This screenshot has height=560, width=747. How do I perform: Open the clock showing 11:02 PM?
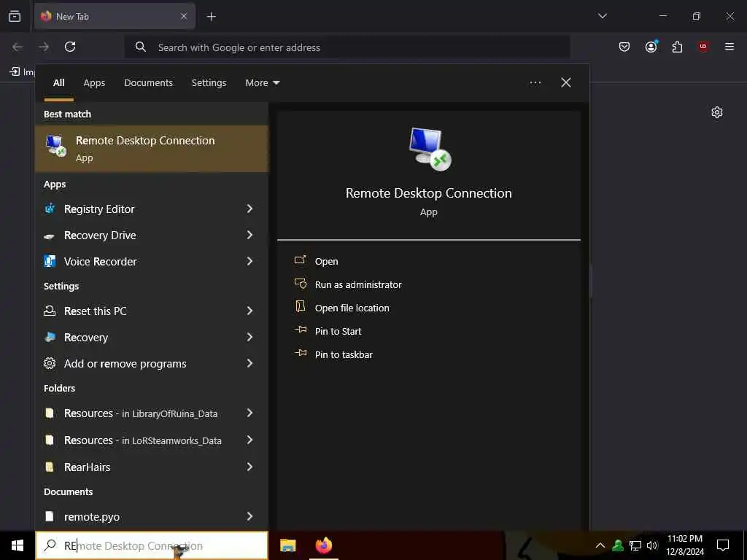pos(684,545)
